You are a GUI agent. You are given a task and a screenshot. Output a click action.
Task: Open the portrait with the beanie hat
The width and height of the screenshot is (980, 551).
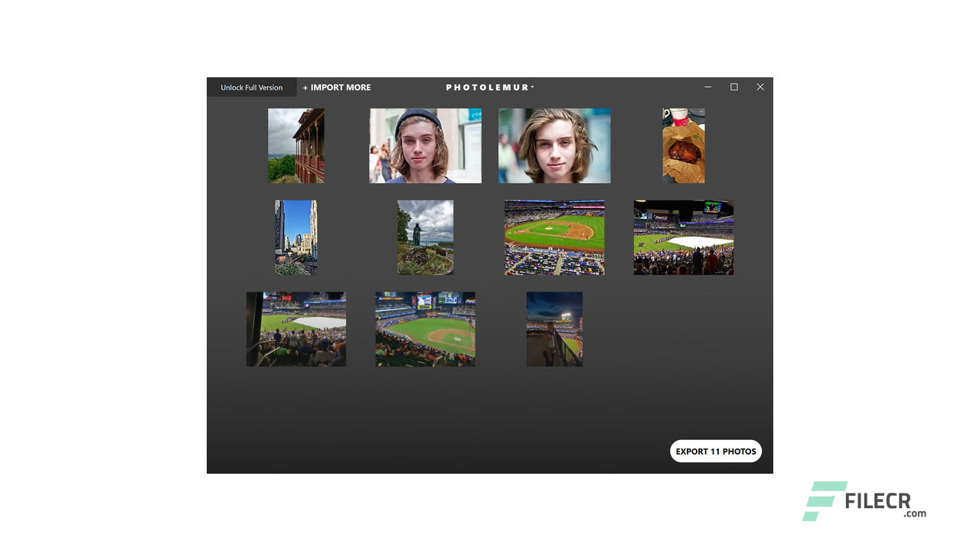coord(426,145)
